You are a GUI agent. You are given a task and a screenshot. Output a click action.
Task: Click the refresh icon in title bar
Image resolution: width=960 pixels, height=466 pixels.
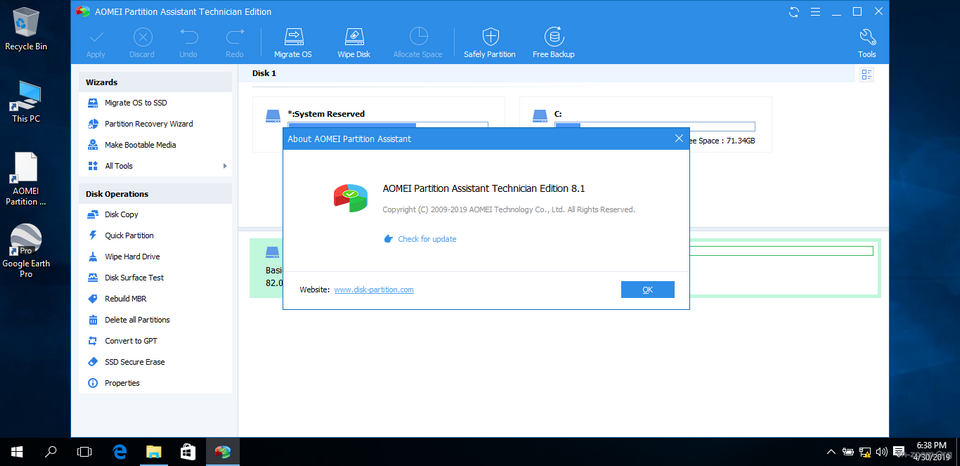(794, 12)
